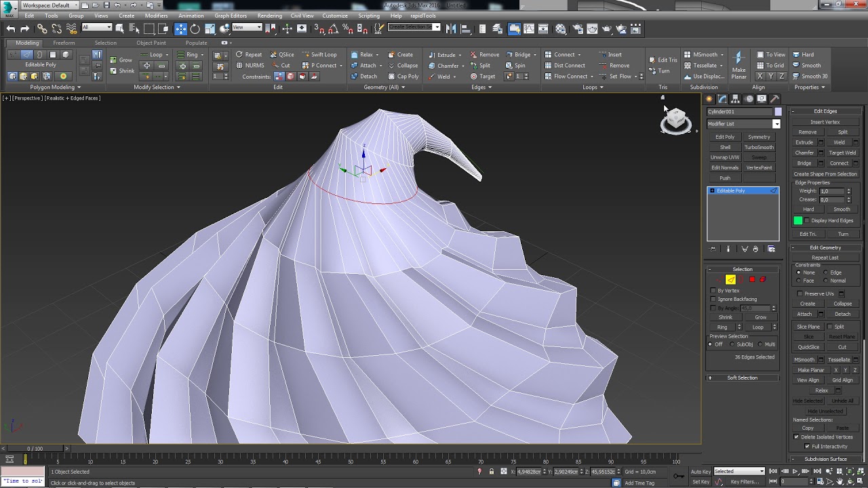Open the Material Editor icon
The image size is (868, 488).
[561, 28]
